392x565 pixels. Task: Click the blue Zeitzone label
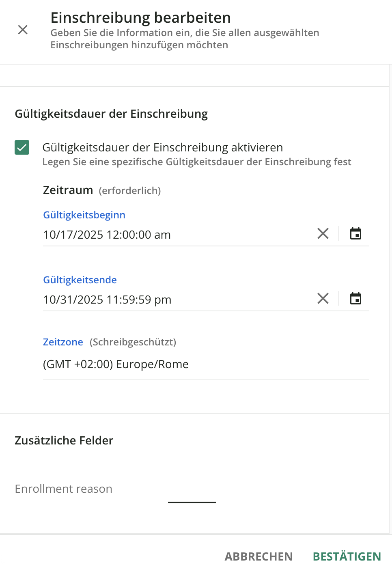tap(63, 342)
